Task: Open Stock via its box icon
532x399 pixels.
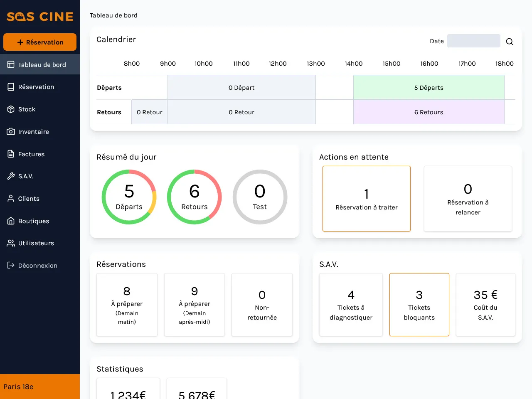Action: pyautogui.click(x=11, y=109)
